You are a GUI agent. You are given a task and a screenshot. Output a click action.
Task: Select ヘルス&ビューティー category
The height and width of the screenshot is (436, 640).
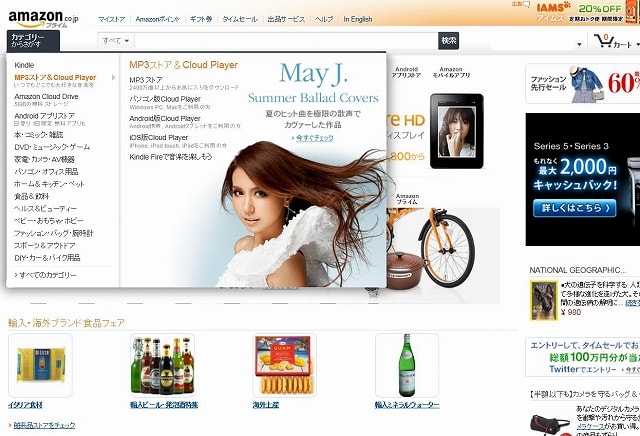coord(45,209)
